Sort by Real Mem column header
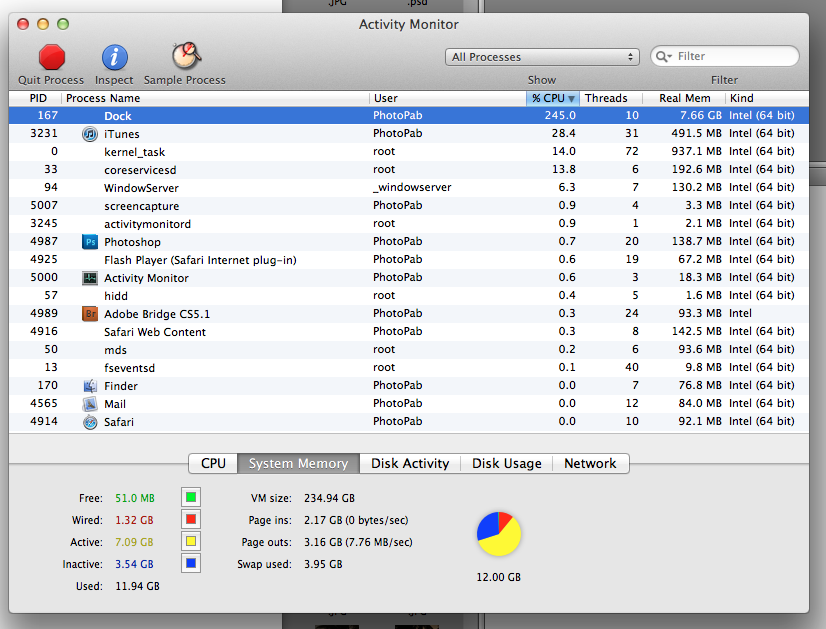This screenshot has width=826, height=629. point(684,99)
